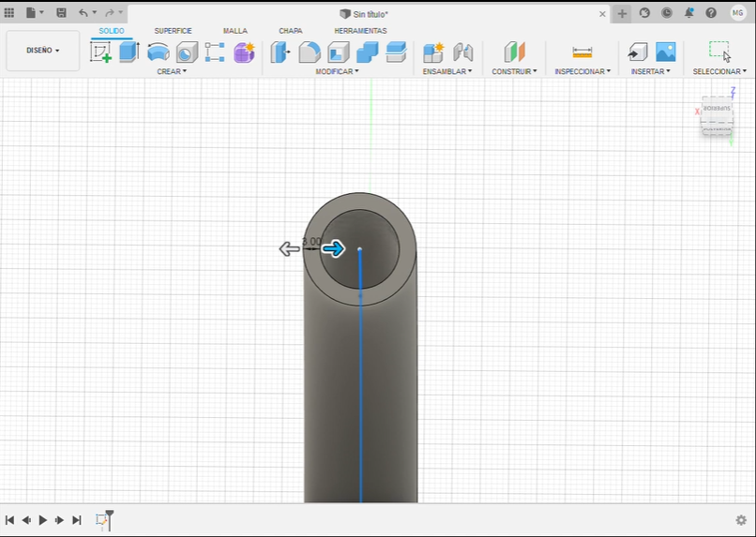
Task: Switch to the CHAPA tab
Action: pos(291,31)
